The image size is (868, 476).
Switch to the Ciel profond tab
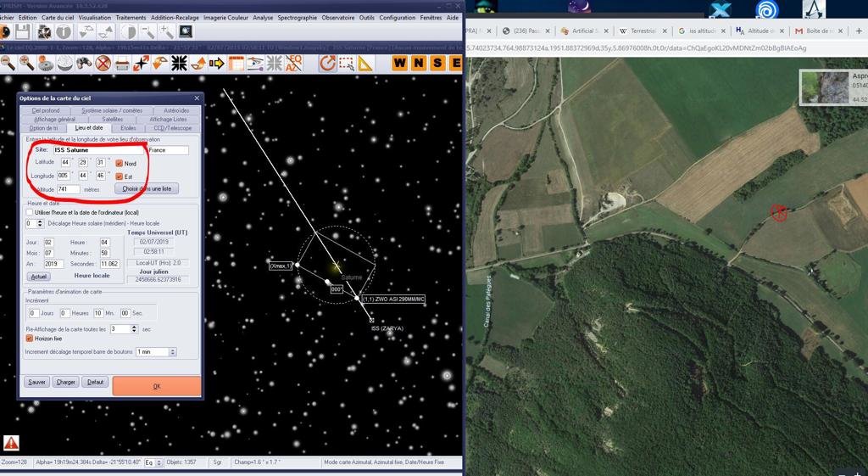pos(46,110)
